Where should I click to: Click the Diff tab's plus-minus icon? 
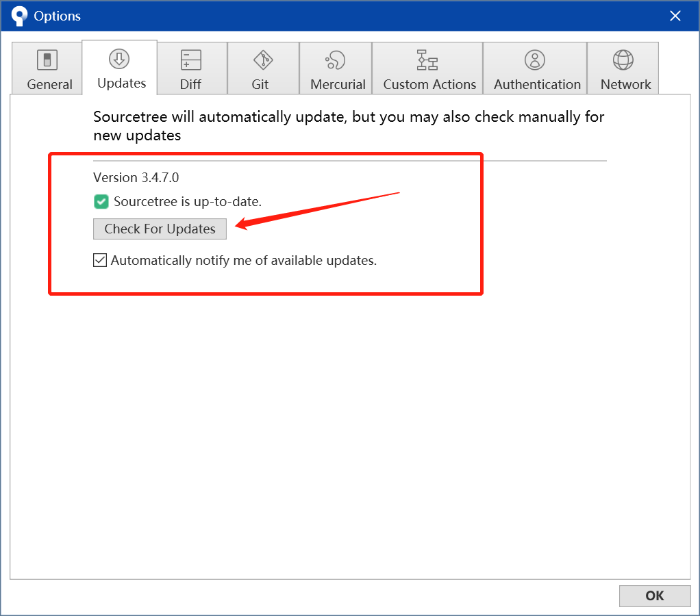[x=190, y=60]
